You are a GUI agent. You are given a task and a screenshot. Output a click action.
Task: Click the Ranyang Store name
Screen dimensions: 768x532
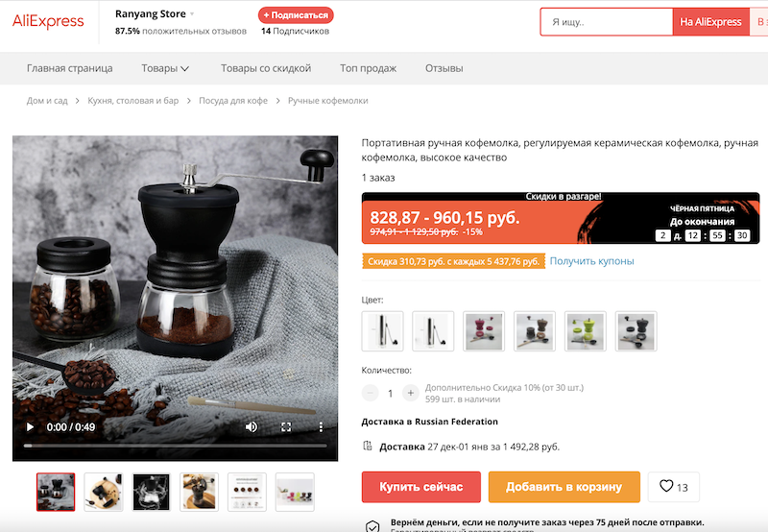click(x=151, y=14)
